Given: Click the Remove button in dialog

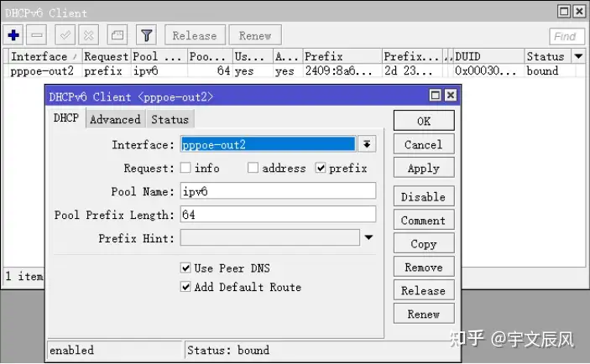Looking at the screenshot, I should (424, 267).
